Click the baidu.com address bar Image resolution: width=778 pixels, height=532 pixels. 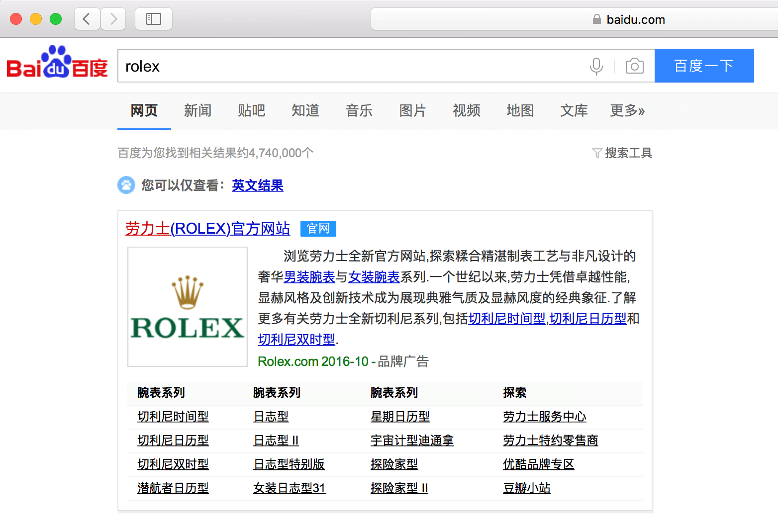572,19
